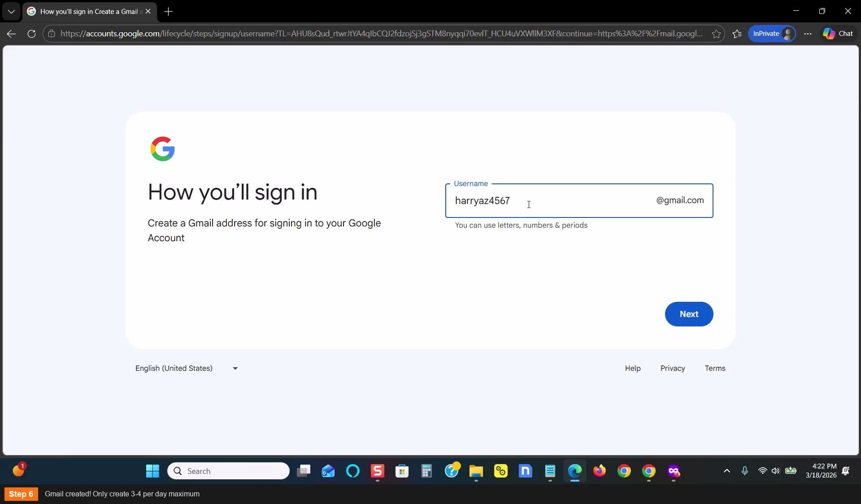Viewport: 861px width, 504px height.
Task: Open the second Chrome taskbar icon
Action: coord(649,471)
